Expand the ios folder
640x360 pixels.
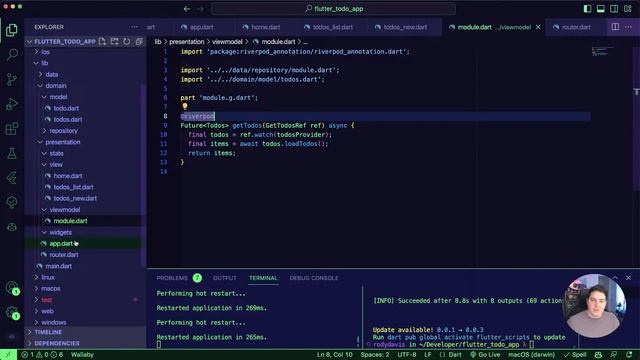point(45,52)
